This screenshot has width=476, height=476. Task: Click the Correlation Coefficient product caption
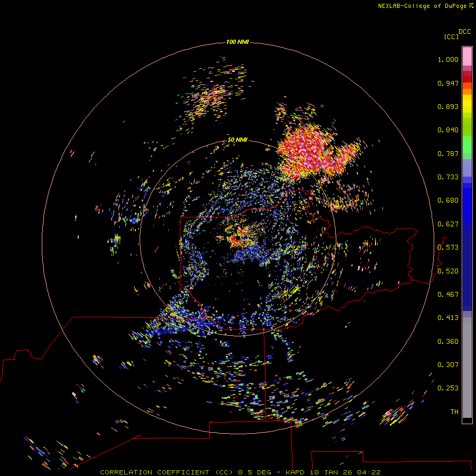point(240,472)
